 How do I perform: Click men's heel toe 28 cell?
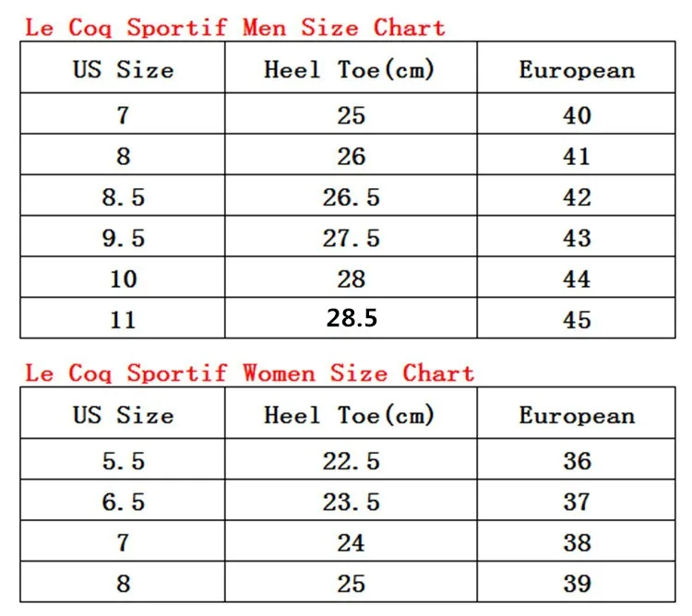pyautogui.click(x=351, y=278)
